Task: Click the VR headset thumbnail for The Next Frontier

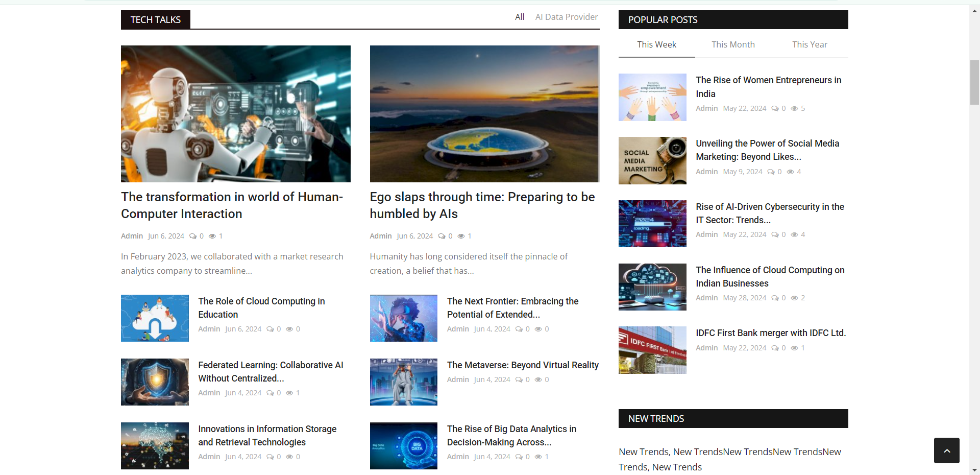Action: coord(404,318)
